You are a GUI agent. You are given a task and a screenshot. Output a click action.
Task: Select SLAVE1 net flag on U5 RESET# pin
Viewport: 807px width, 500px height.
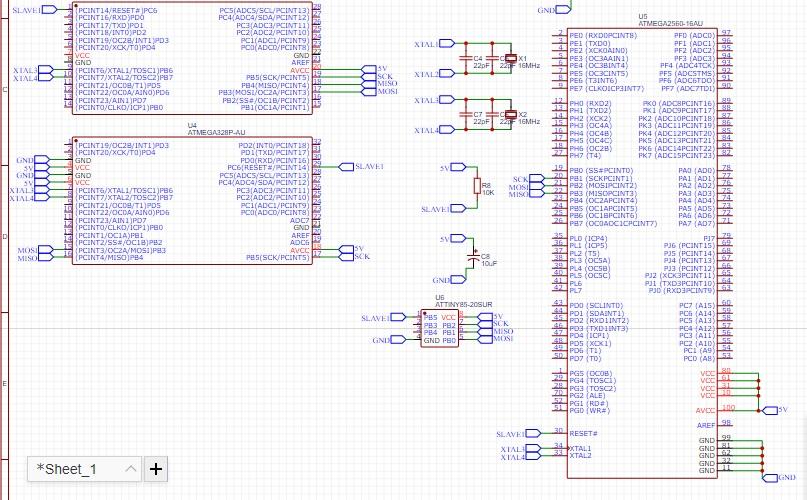[x=533, y=434]
